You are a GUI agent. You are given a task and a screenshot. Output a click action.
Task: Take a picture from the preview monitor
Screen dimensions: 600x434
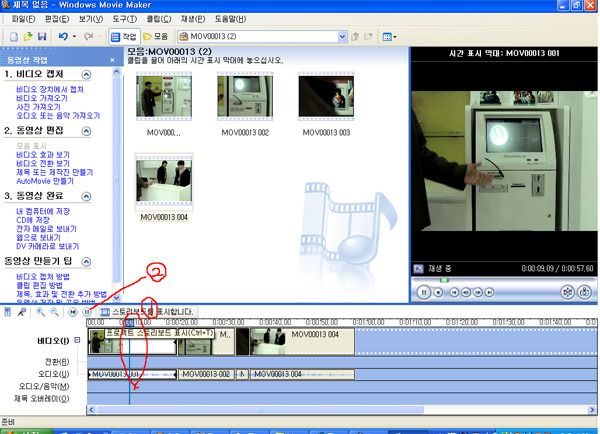[x=584, y=292]
